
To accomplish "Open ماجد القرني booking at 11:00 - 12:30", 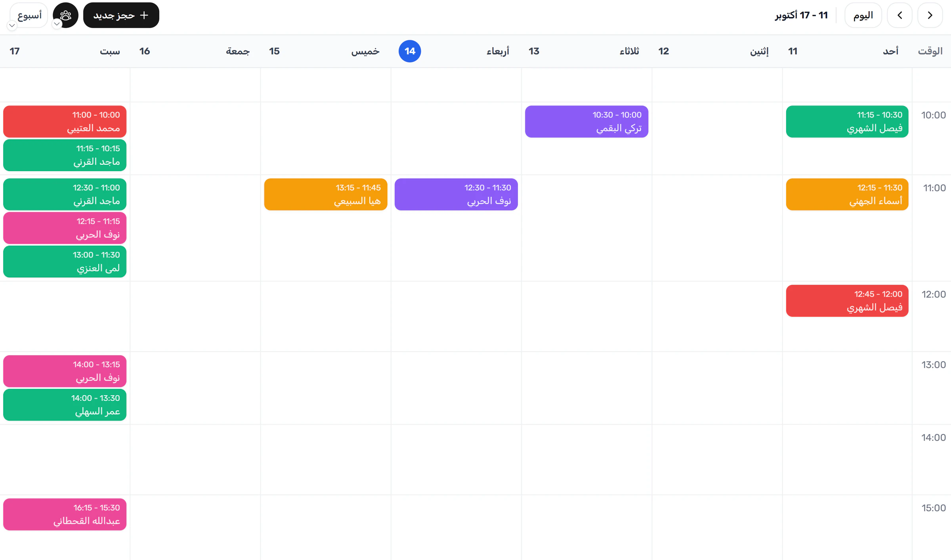I will click(65, 194).
